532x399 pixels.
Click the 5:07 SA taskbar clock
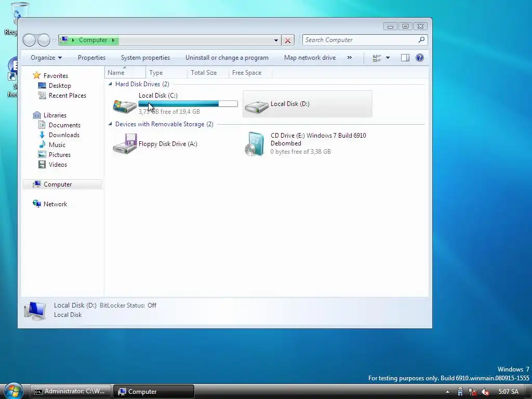tap(508, 392)
